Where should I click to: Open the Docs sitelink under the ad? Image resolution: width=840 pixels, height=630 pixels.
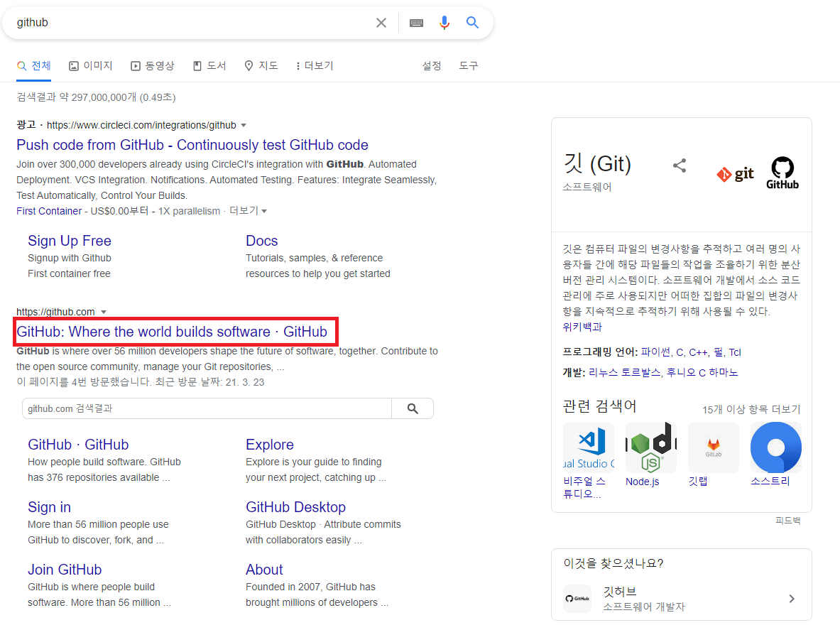click(x=262, y=241)
